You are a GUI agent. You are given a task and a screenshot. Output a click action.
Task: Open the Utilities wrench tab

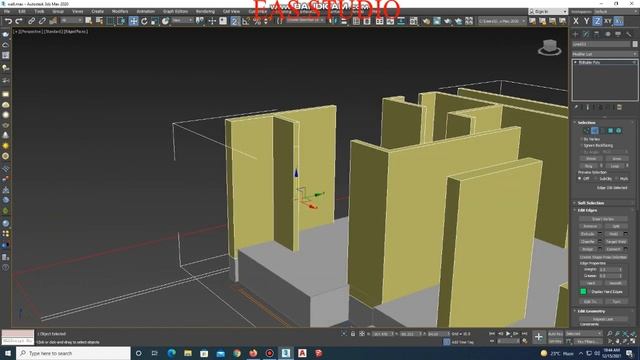click(629, 34)
